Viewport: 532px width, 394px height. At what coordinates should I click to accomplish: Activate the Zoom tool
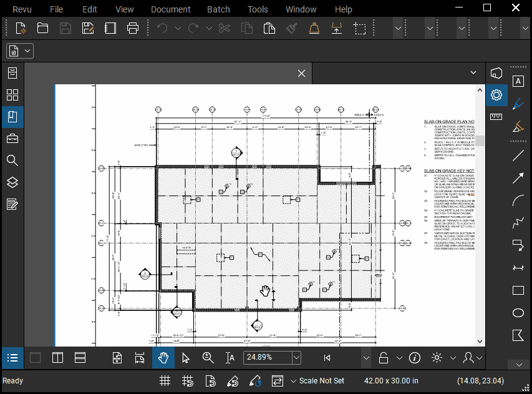208,358
